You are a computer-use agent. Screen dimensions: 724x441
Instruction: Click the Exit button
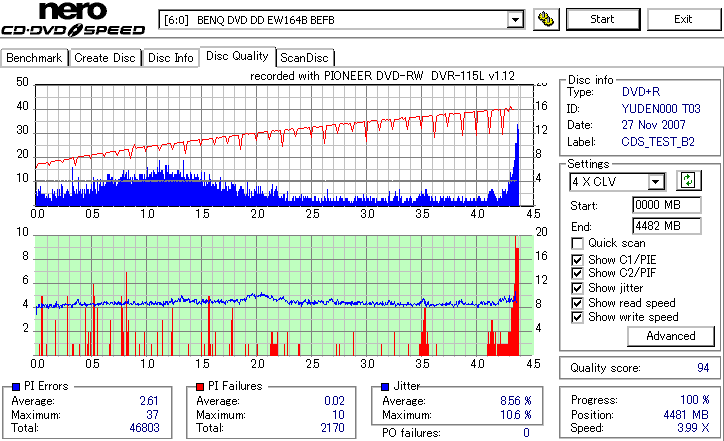(x=683, y=19)
